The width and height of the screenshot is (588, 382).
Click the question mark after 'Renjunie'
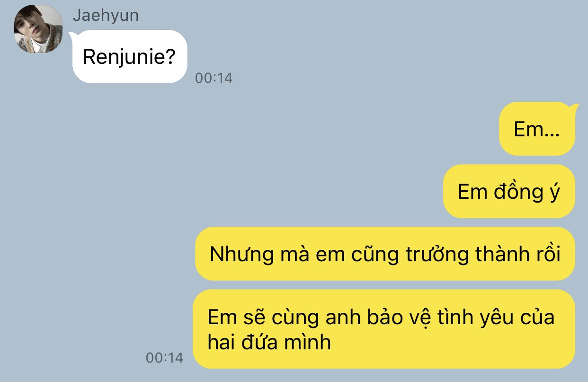point(171,57)
